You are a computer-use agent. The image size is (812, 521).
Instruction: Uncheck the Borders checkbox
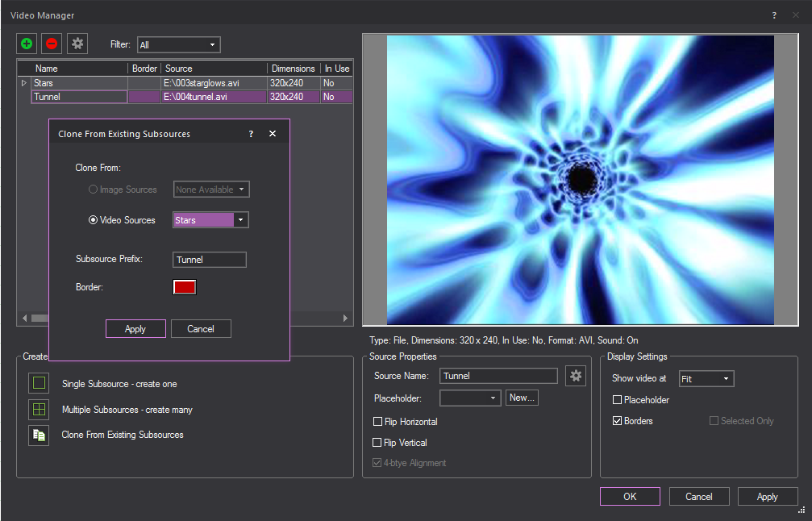[618, 421]
